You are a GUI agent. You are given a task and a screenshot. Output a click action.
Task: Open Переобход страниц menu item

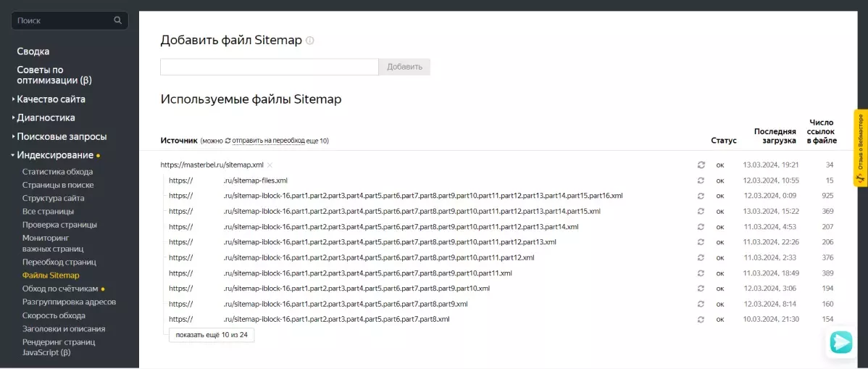coord(59,262)
